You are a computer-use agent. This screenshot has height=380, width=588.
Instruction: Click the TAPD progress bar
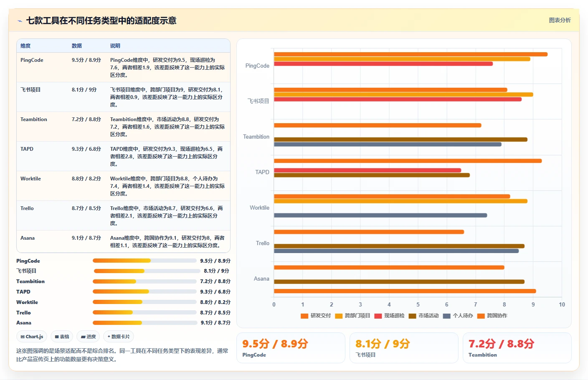point(144,291)
